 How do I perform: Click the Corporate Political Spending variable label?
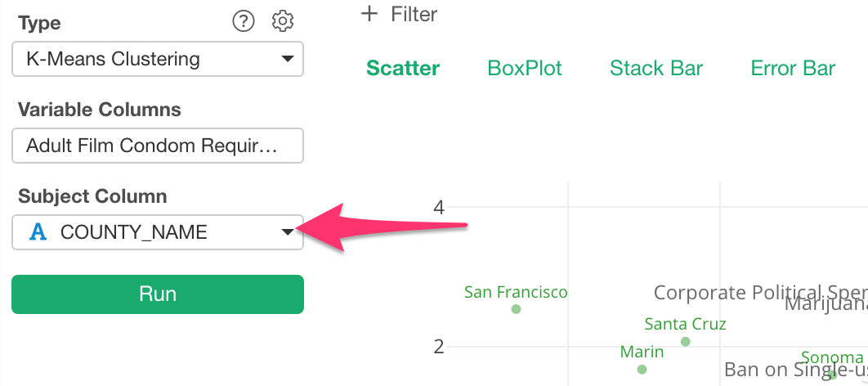tap(761, 293)
